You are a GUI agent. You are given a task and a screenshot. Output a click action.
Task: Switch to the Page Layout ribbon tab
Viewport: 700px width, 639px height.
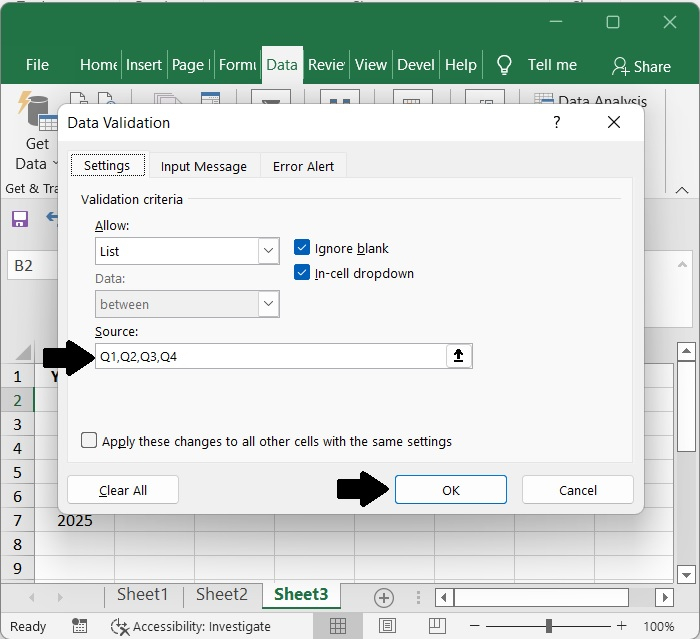pyautogui.click(x=191, y=65)
